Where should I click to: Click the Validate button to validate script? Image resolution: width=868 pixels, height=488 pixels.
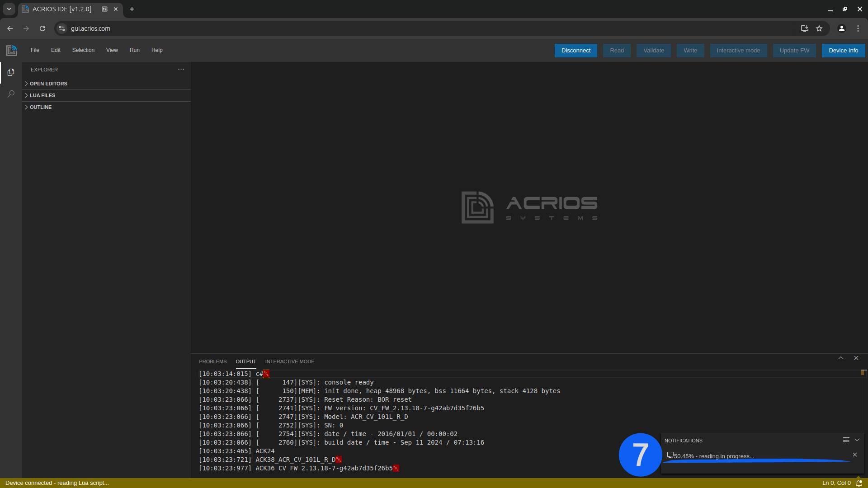pos(654,50)
